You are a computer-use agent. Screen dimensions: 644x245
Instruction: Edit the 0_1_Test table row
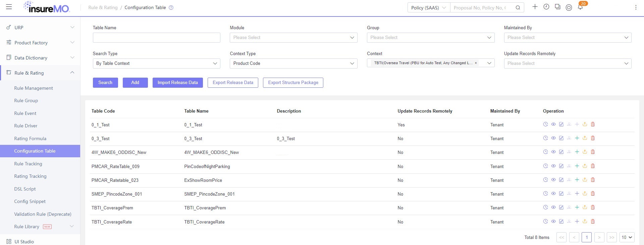[561, 124]
